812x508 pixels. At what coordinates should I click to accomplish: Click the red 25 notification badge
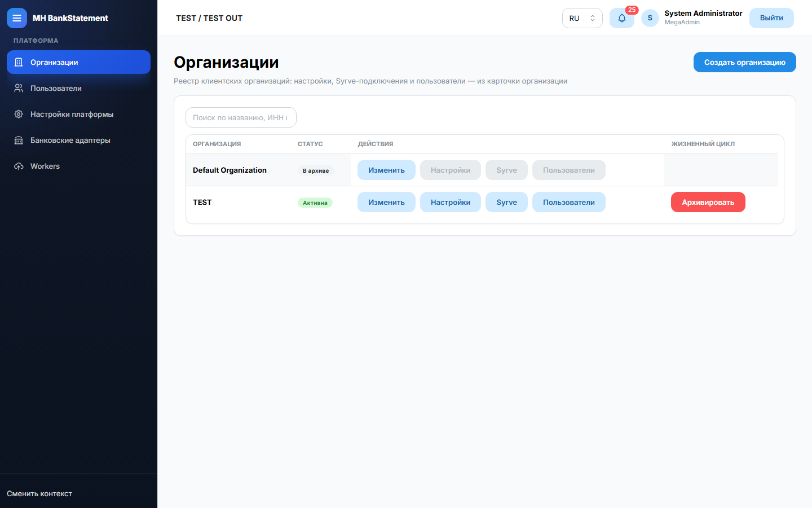(632, 10)
